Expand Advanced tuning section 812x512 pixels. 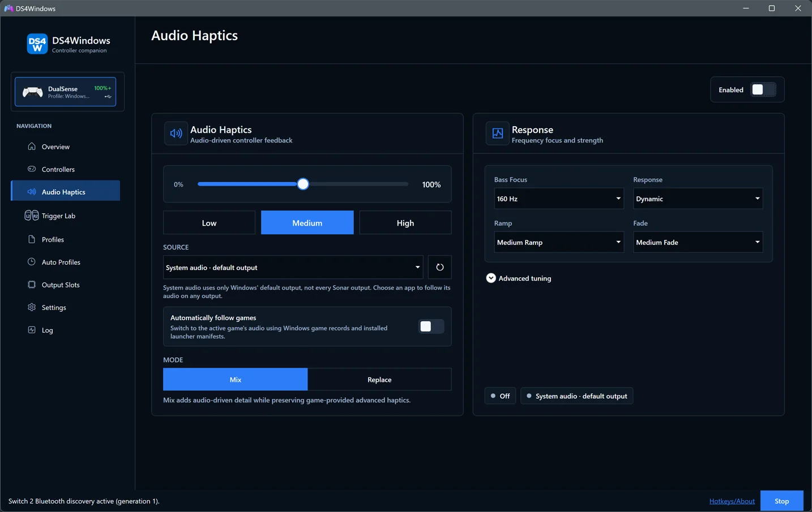(x=519, y=278)
